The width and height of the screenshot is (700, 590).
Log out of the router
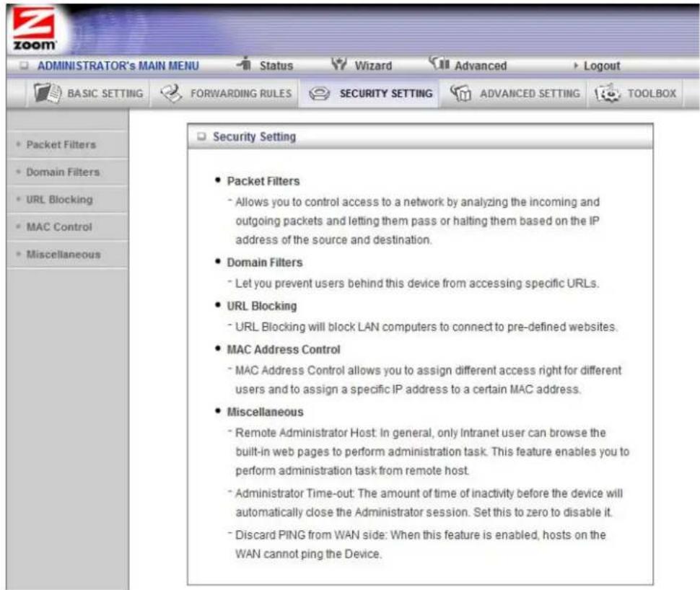[x=602, y=66]
